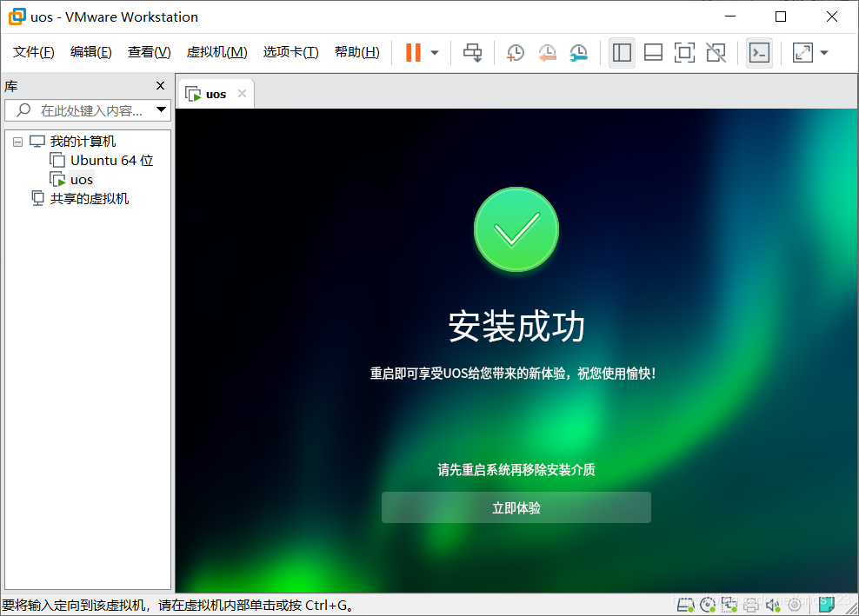Open the 虚拟机(M) menu
The width and height of the screenshot is (859, 616).
(217, 52)
